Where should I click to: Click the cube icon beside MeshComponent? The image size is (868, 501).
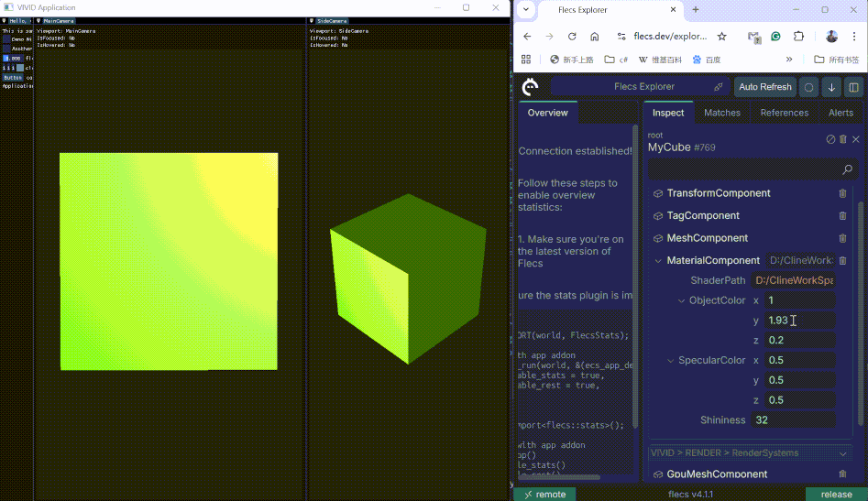click(658, 238)
